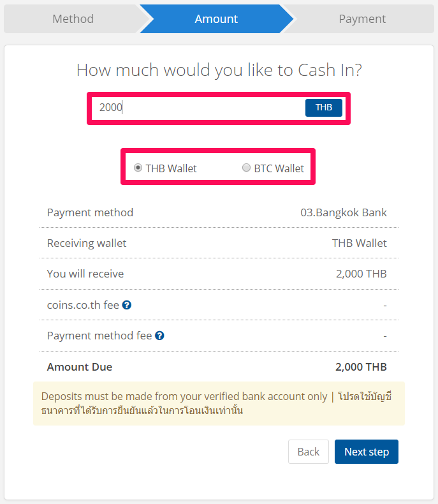Click the Back button
Screen dimensions: 438x504
point(309,452)
